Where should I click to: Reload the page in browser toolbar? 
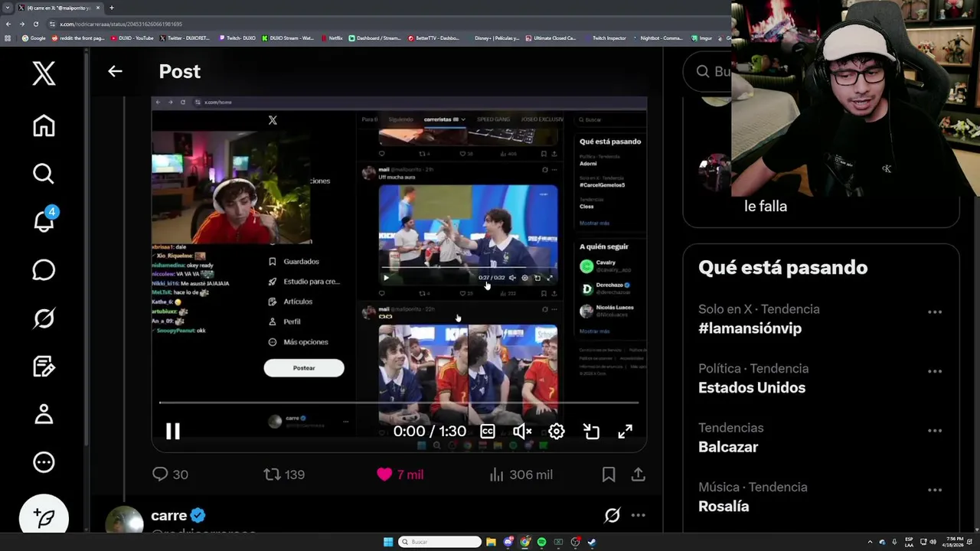(x=35, y=24)
